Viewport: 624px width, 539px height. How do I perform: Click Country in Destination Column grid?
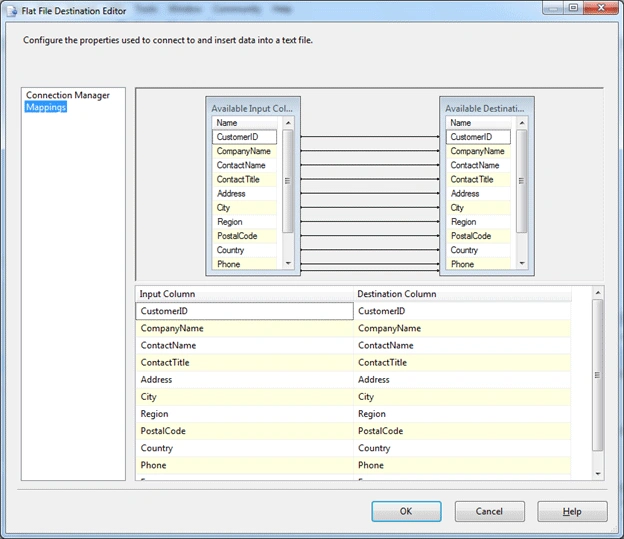(x=462, y=448)
